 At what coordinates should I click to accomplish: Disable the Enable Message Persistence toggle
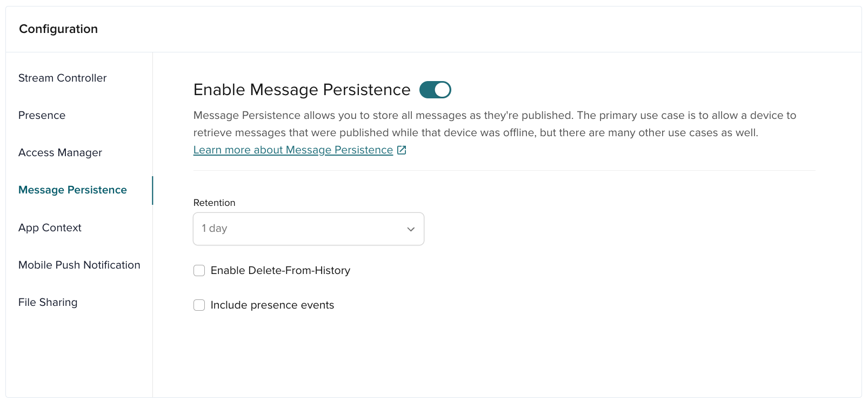pyautogui.click(x=435, y=89)
